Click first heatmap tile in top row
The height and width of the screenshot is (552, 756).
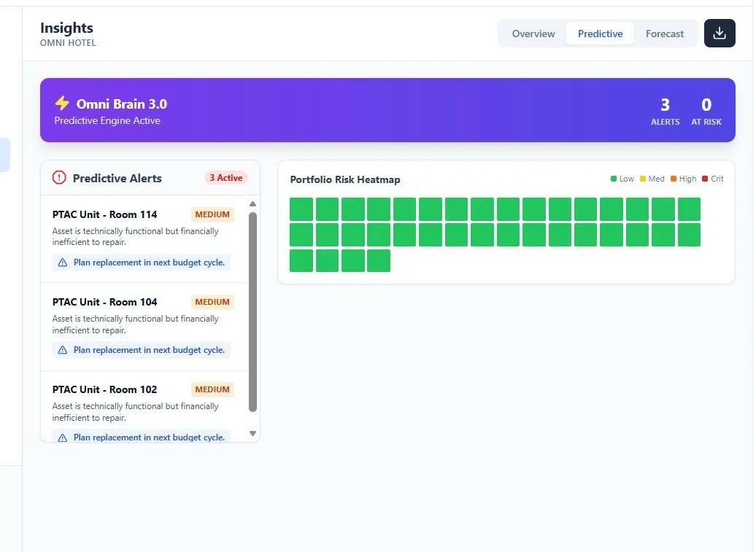tap(301, 209)
